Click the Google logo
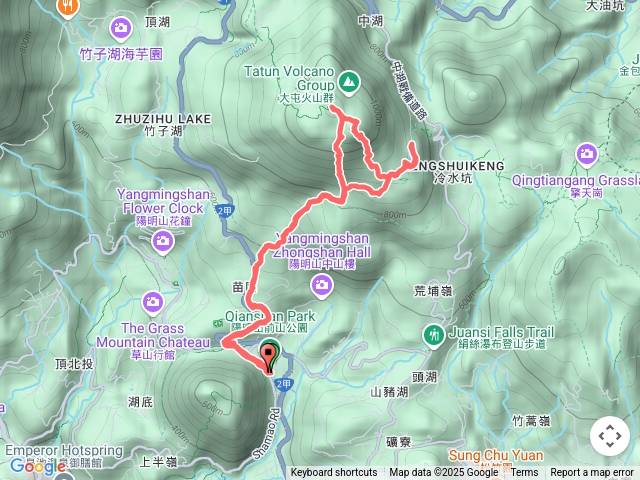 (x=36, y=465)
